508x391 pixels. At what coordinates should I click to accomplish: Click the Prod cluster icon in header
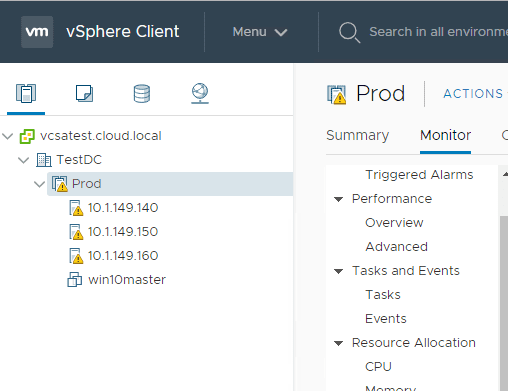pos(336,94)
